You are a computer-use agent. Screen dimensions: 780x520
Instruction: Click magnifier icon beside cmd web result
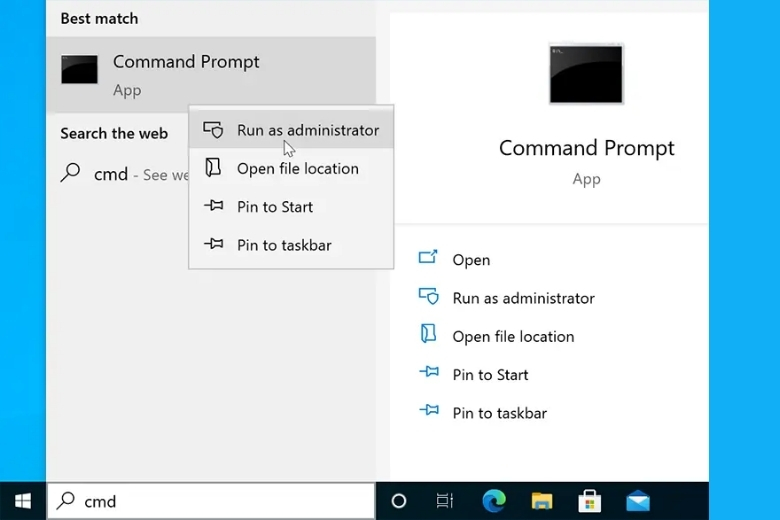(70, 173)
